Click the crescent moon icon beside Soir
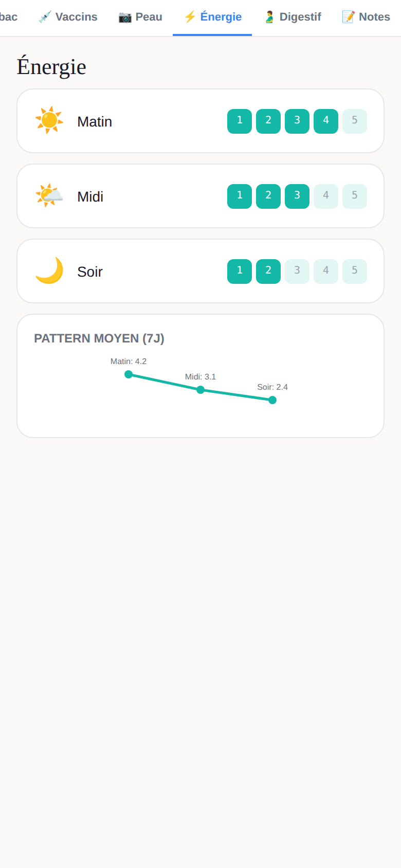This screenshot has width=401, height=868. click(x=49, y=270)
